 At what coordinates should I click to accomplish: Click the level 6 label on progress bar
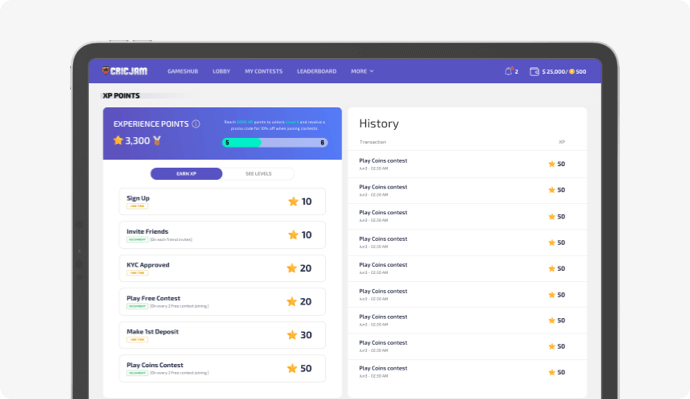322,143
